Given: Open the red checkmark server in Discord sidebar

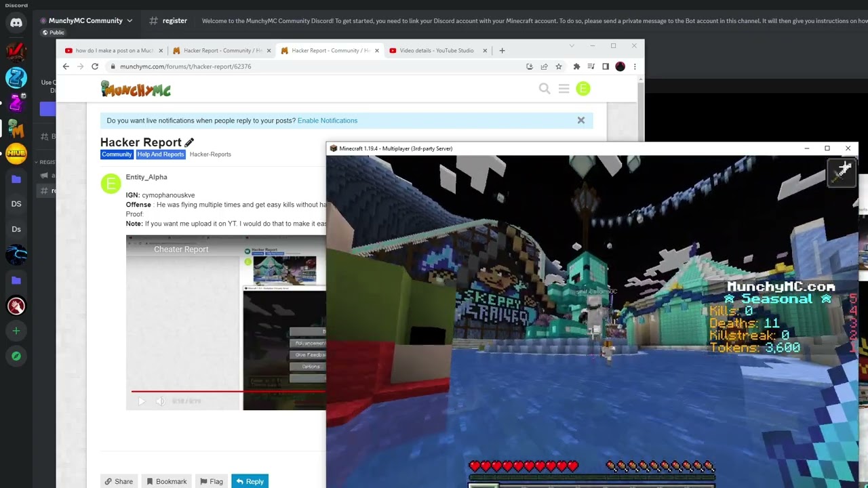Looking at the screenshot, I should (x=16, y=52).
